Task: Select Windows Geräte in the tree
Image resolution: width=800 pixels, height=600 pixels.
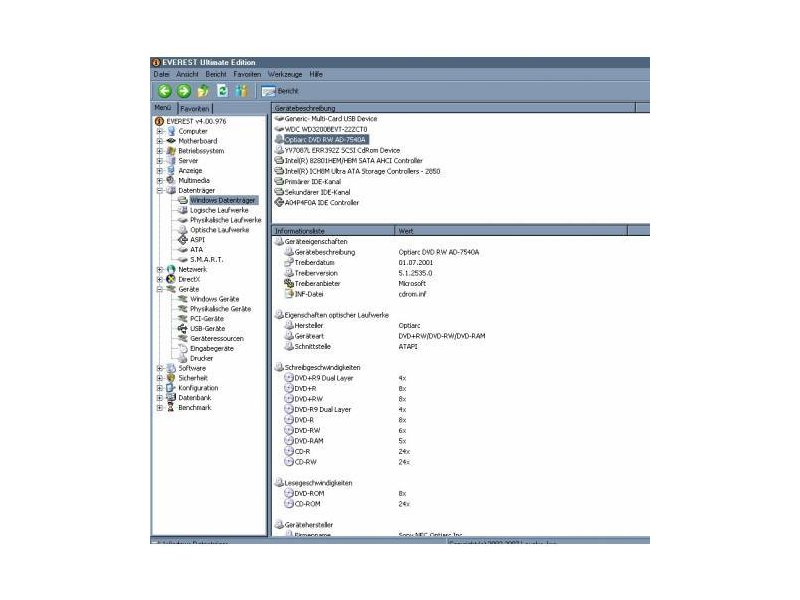Action: (x=214, y=299)
